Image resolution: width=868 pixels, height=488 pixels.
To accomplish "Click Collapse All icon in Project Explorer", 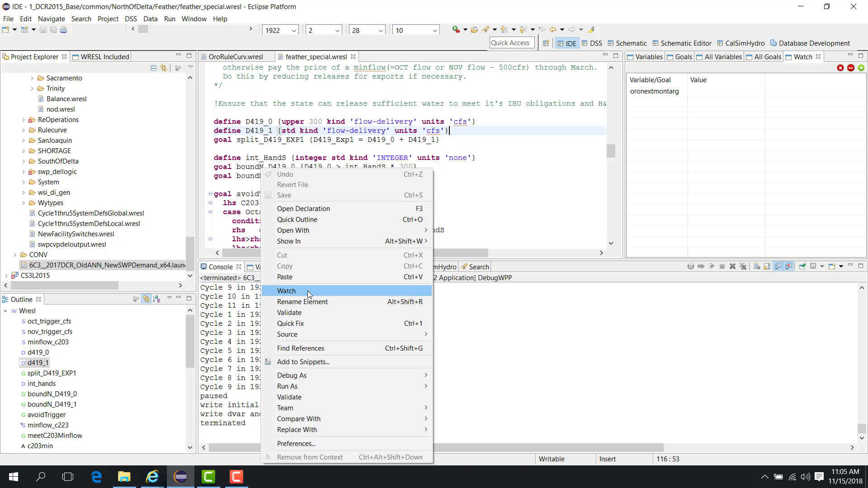I will point(153,68).
